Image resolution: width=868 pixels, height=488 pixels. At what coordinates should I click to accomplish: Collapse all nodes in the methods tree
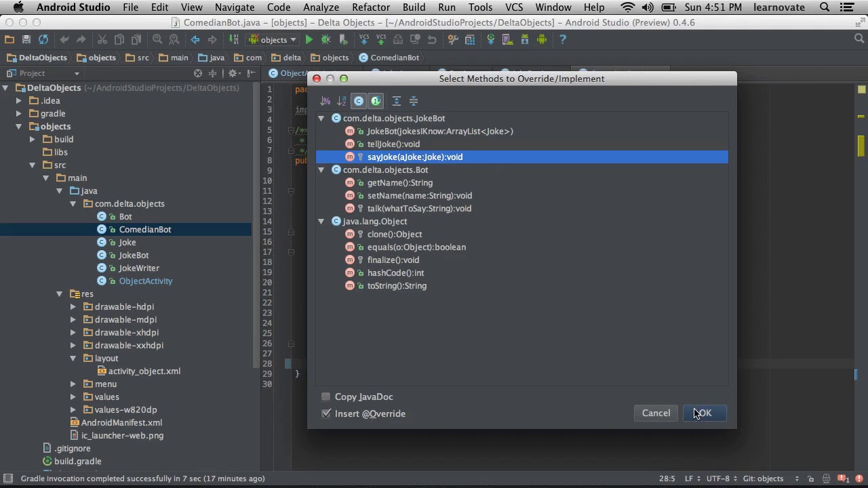(414, 101)
